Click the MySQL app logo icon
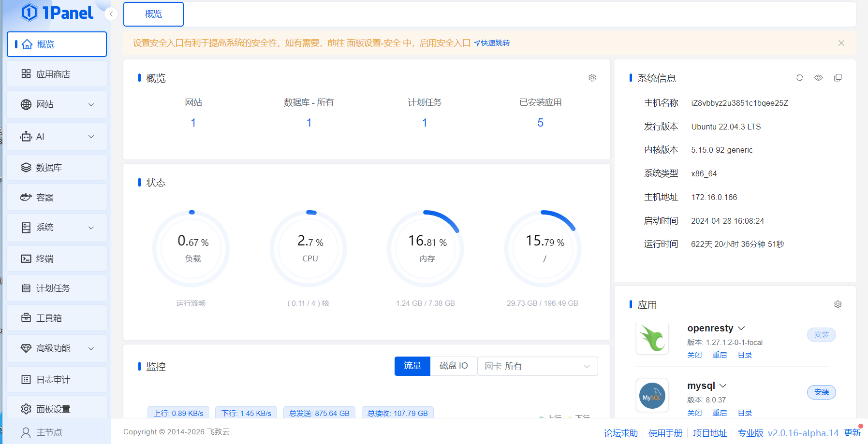The height and width of the screenshot is (444, 868). [x=652, y=396]
